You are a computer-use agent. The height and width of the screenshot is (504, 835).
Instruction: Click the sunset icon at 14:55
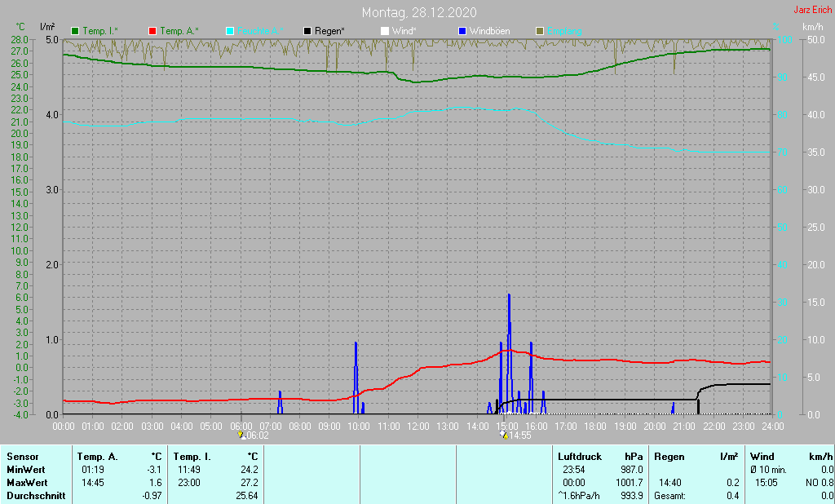(505, 435)
